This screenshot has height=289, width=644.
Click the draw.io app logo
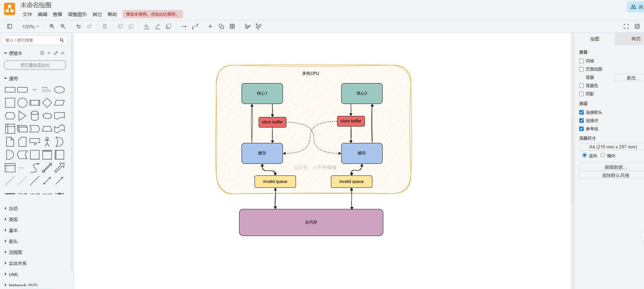[10, 9]
